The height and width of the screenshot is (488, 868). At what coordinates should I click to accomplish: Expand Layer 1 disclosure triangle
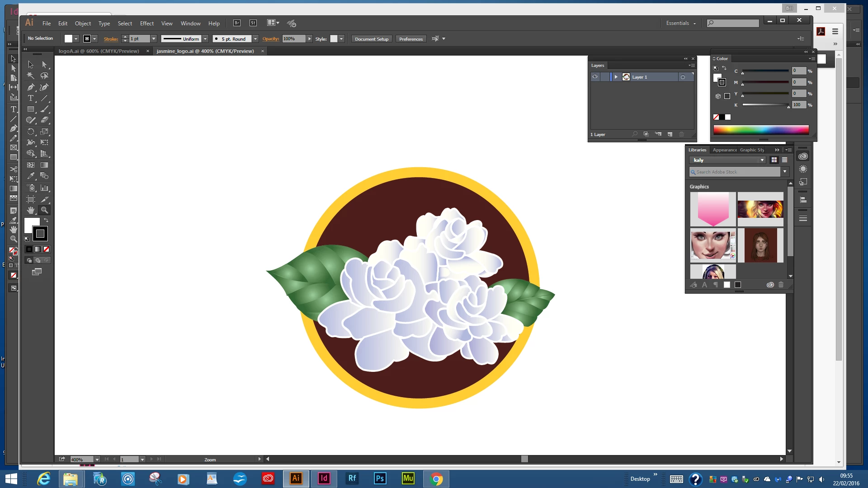pos(616,77)
